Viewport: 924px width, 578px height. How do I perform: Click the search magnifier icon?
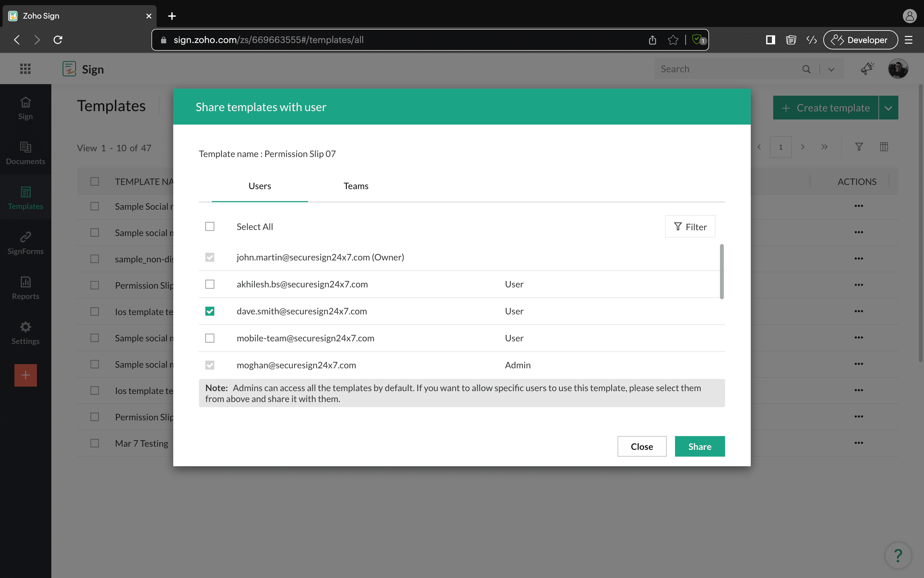[x=806, y=69]
